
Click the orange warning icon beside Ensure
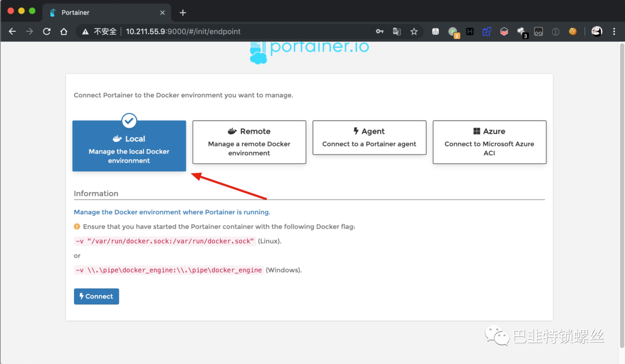(77, 226)
